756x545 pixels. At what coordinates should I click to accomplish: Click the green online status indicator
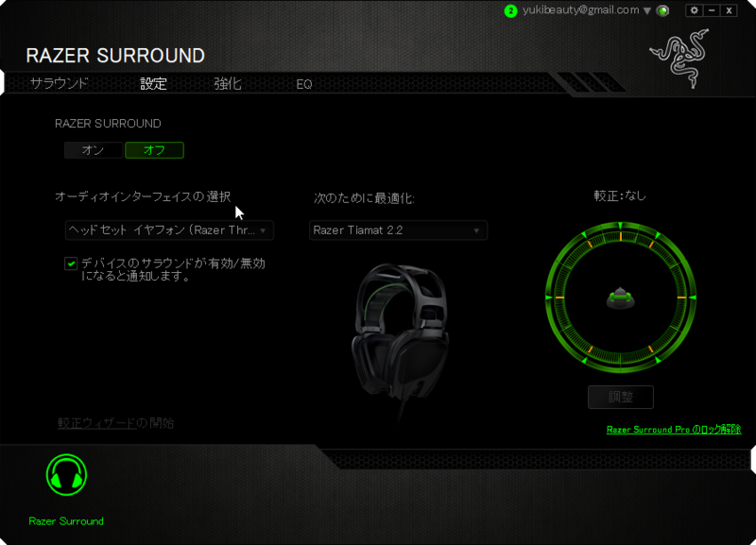[x=663, y=10]
